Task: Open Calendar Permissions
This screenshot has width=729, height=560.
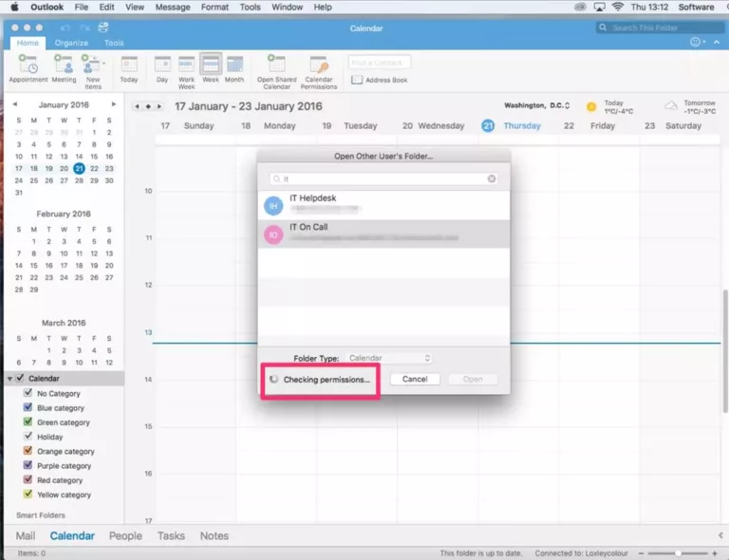Action: click(x=319, y=71)
